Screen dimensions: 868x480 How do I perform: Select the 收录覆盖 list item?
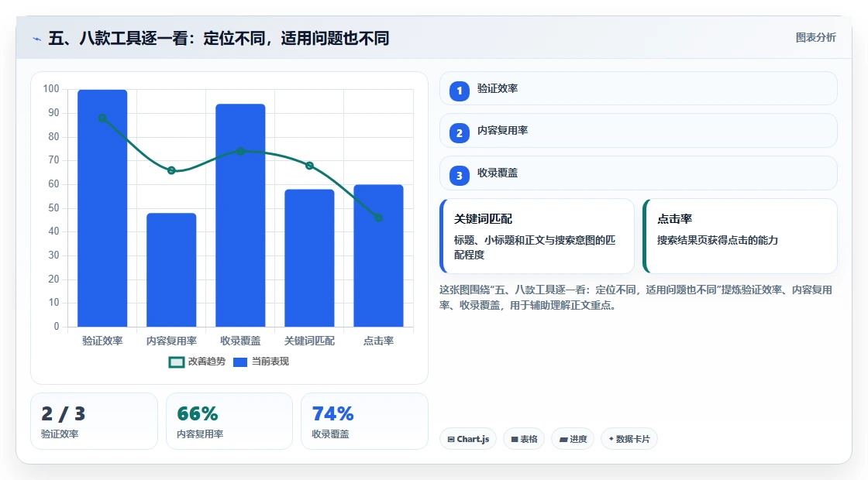(x=639, y=173)
